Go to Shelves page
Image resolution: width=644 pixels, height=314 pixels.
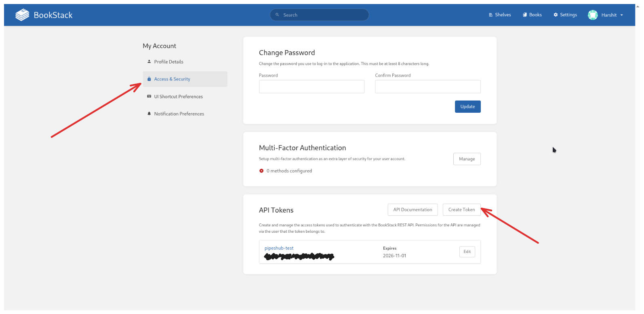(500, 15)
